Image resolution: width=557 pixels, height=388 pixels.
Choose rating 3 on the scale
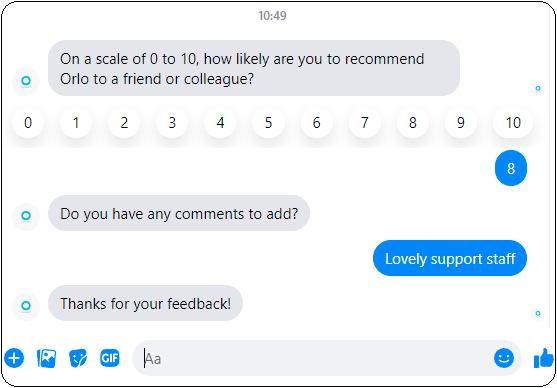click(172, 123)
